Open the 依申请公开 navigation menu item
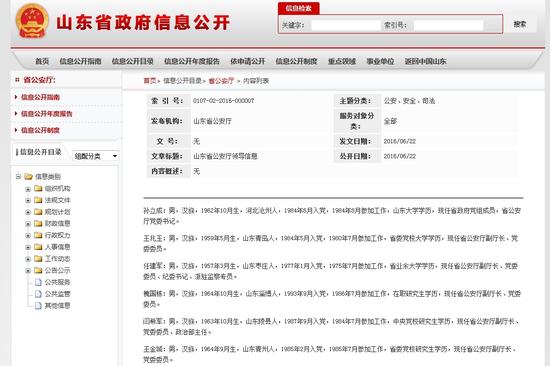 tap(247, 61)
